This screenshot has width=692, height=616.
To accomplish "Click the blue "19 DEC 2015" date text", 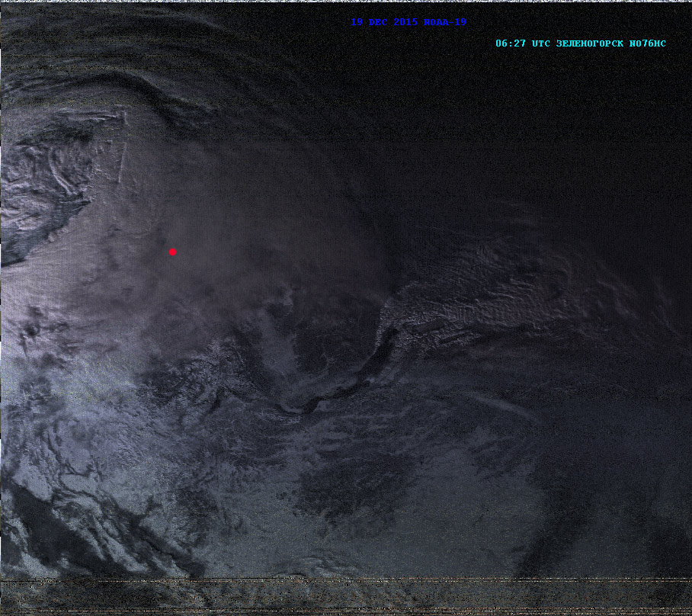I will (x=384, y=22).
